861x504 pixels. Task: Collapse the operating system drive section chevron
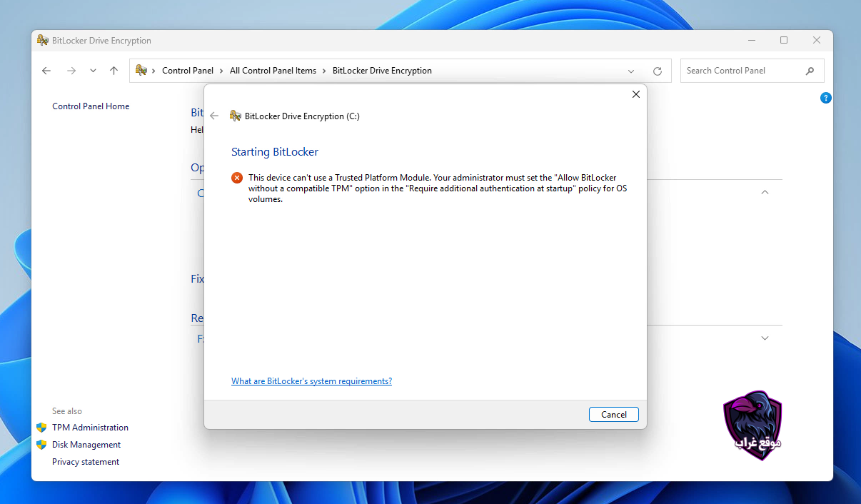[x=765, y=192]
